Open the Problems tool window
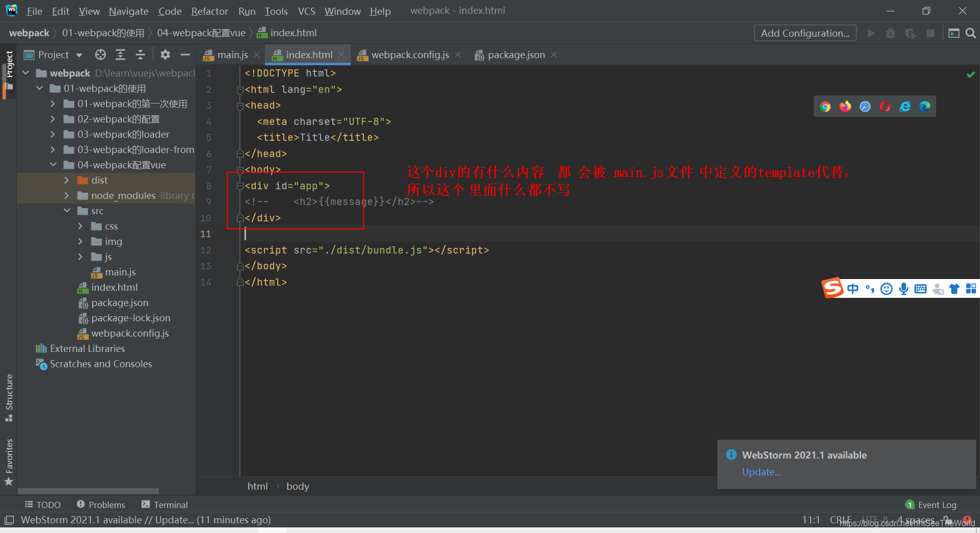980x533 pixels. pos(101,505)
